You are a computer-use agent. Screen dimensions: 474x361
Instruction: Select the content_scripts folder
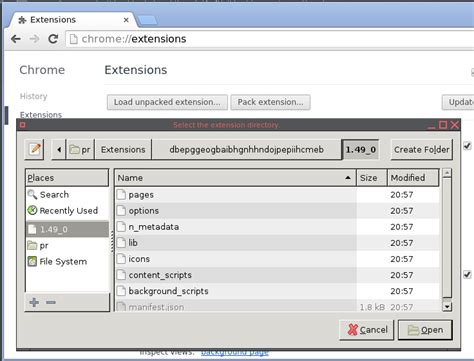pyautogui.click(x=277, y=275)
